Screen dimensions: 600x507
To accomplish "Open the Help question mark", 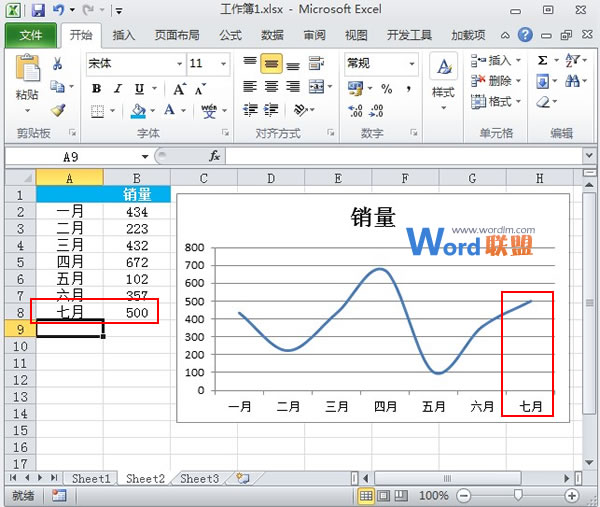I will 525,35.
